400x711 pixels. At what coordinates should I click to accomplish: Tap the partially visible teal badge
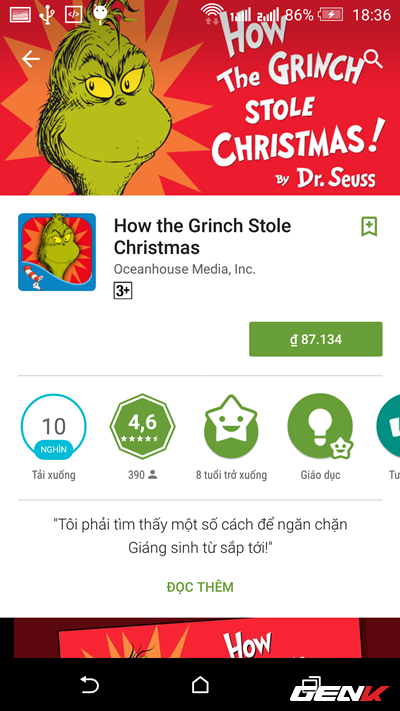tap(388, 427)
